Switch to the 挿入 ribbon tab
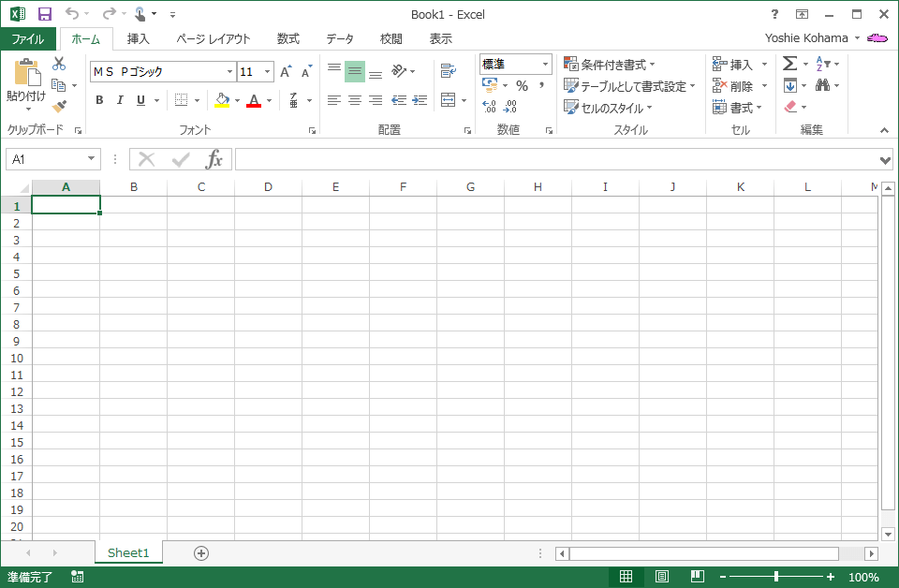Viewport: 899px width, 588px height. coord(139,38)
